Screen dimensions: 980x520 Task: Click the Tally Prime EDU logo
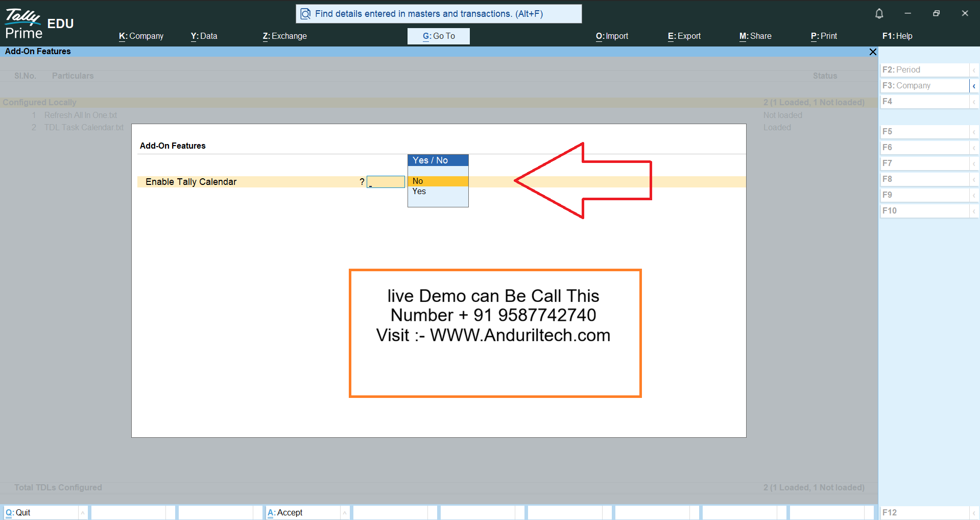pos(39,23)
